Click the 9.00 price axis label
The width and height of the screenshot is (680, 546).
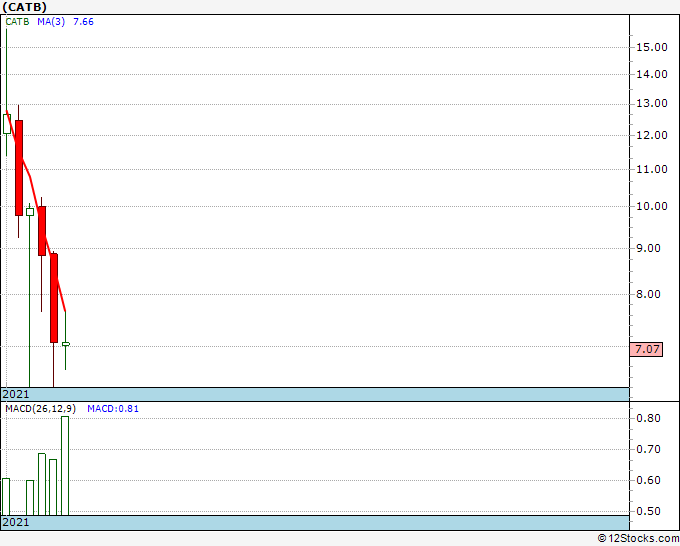click(x=648, y=248)
